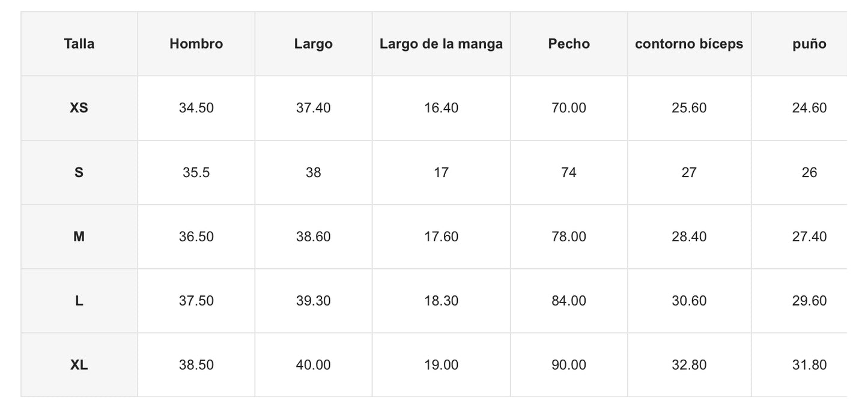Image resolution: width=868 pixels, height=401 pixels.
Task: Click the Talla column header
Action: tap(79, 44)
